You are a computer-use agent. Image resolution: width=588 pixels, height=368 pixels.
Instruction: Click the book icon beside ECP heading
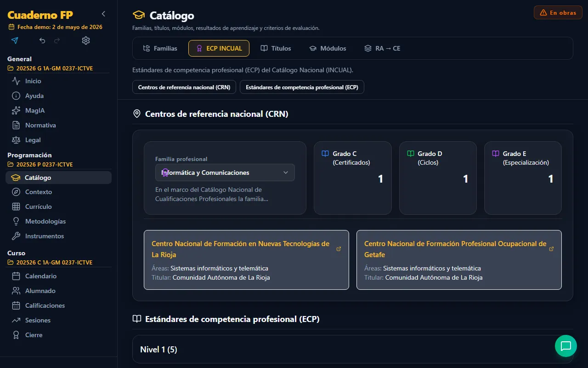pyautogui.click(x=136, y=319)
